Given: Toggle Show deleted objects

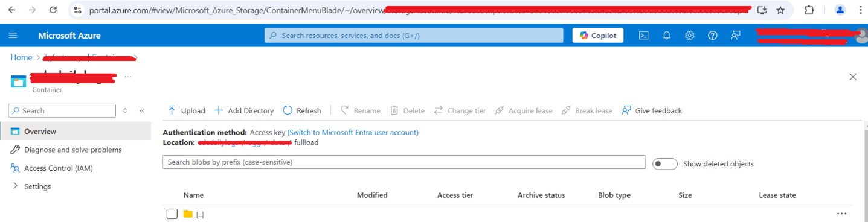Looking at the screenshot, I should click(665, 164).
